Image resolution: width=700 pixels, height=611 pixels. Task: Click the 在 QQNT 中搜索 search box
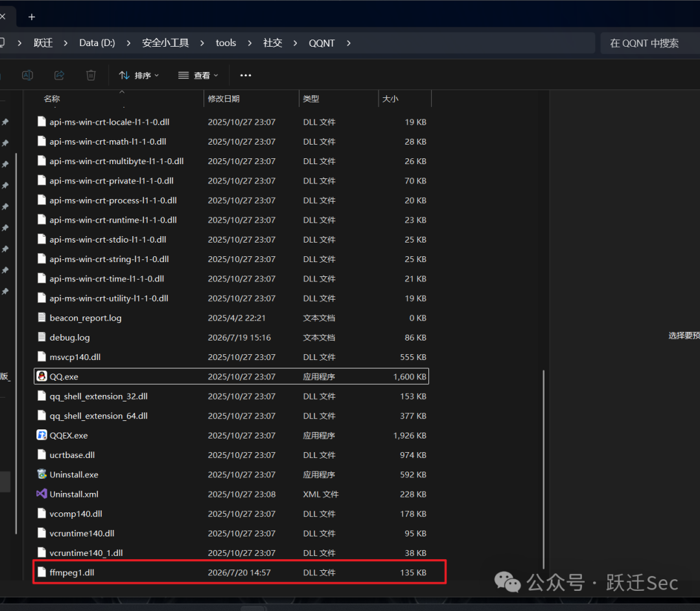tap(649, 43)
